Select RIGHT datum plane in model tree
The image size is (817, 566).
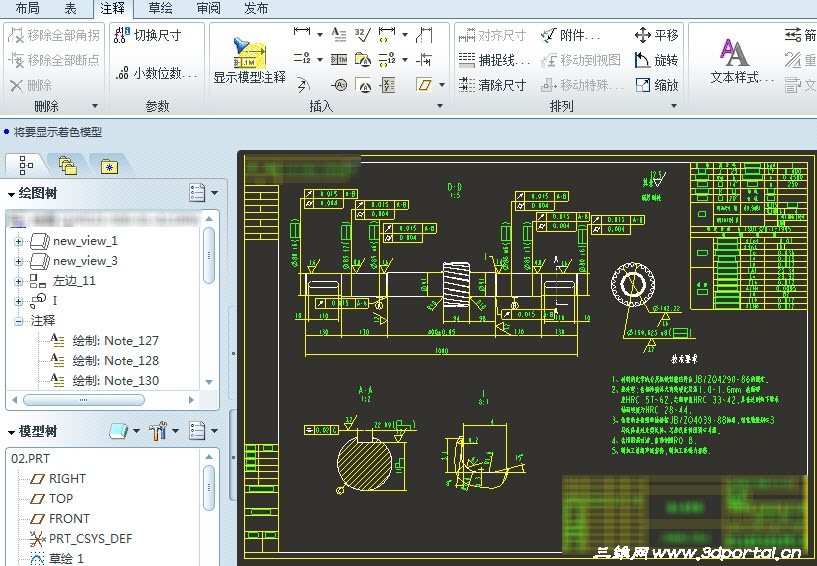[58, 478]
